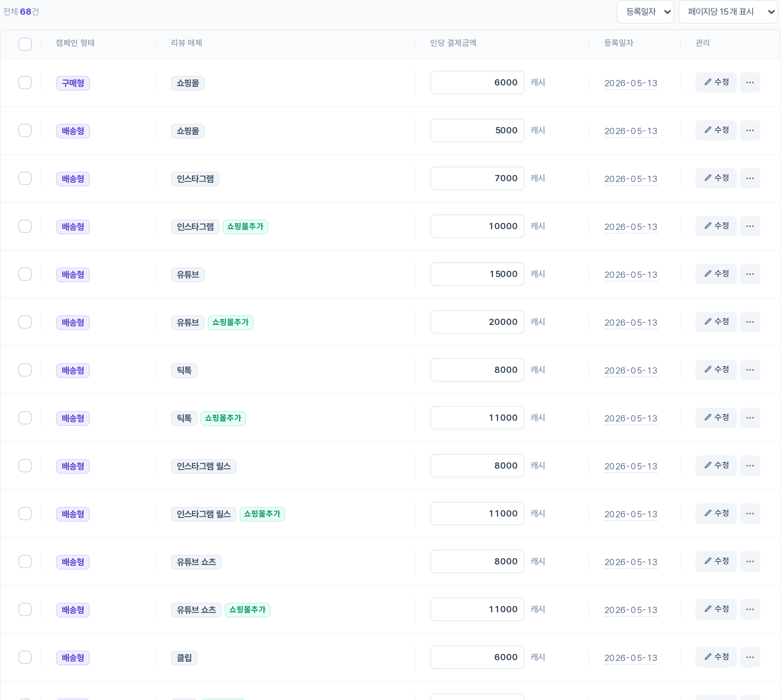The width and height of the screenshot is (781, 700).
Task: Click the 2026-05-13 date in the 클립 row
Action: 631,658
